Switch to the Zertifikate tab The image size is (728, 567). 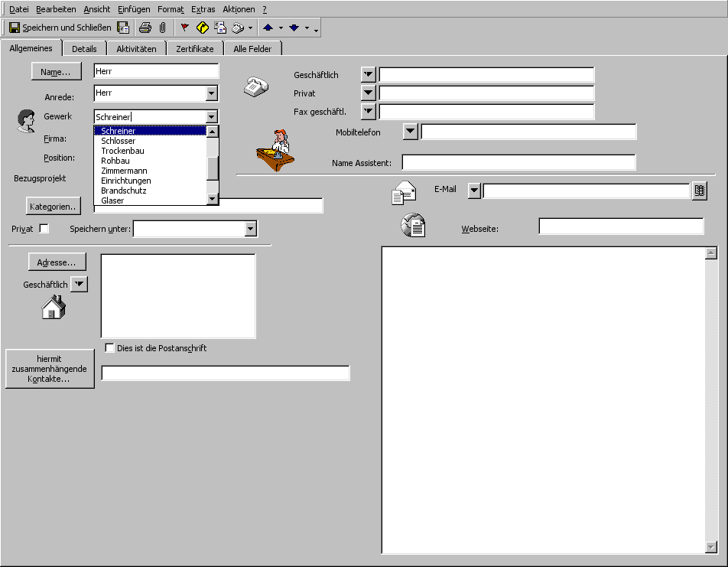(x=194, y=49)
